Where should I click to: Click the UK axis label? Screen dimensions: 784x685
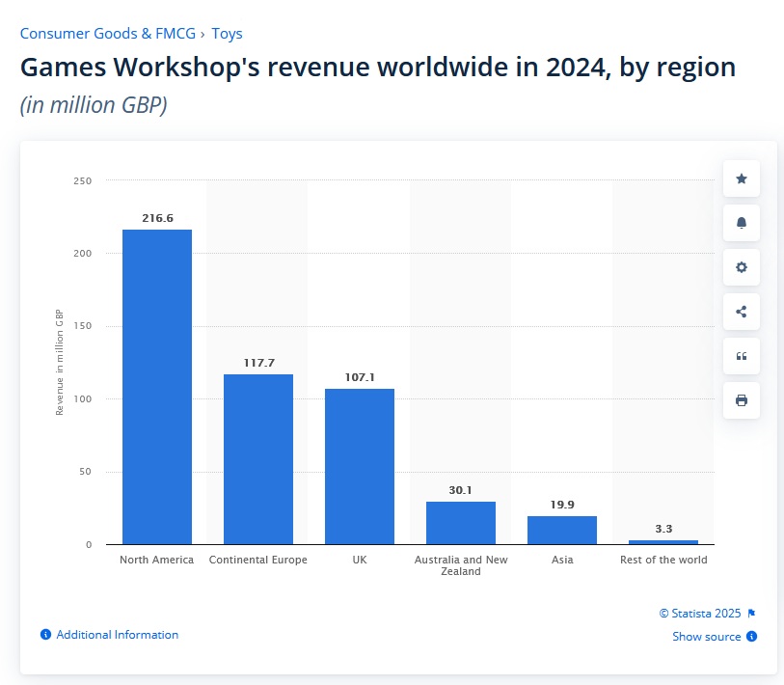point(360,560)
